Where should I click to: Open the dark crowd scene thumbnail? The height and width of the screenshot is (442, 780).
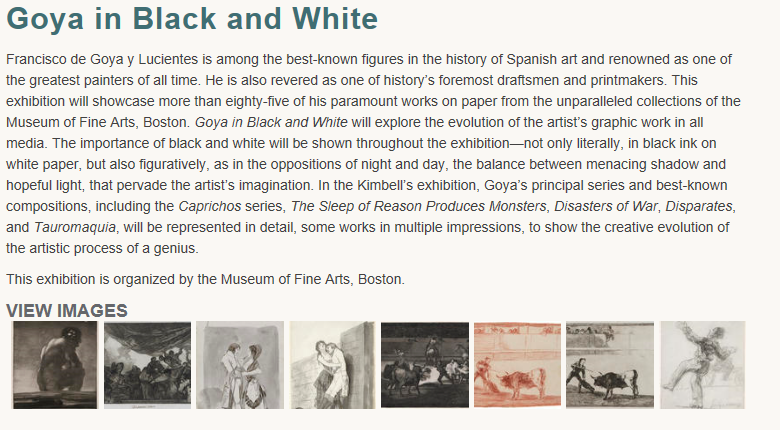[147, 365]
